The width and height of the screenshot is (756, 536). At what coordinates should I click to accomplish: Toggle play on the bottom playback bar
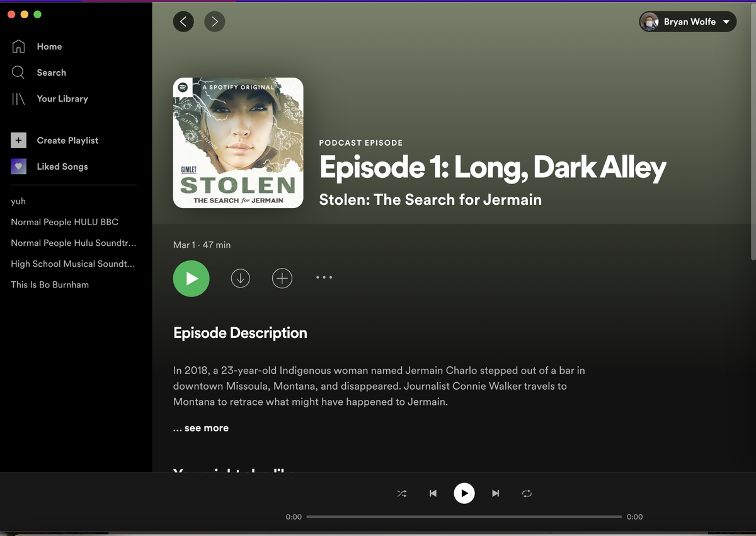(464, 493)
